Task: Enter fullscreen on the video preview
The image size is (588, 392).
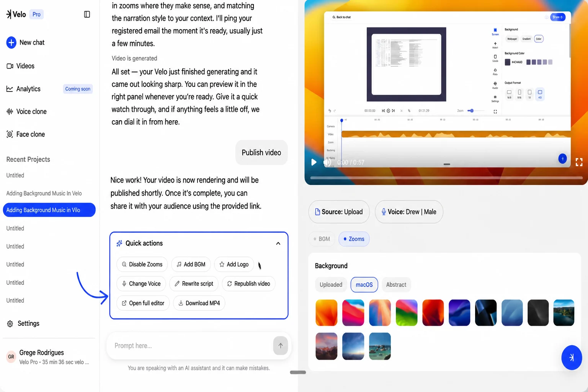Action: click(579, 162)
